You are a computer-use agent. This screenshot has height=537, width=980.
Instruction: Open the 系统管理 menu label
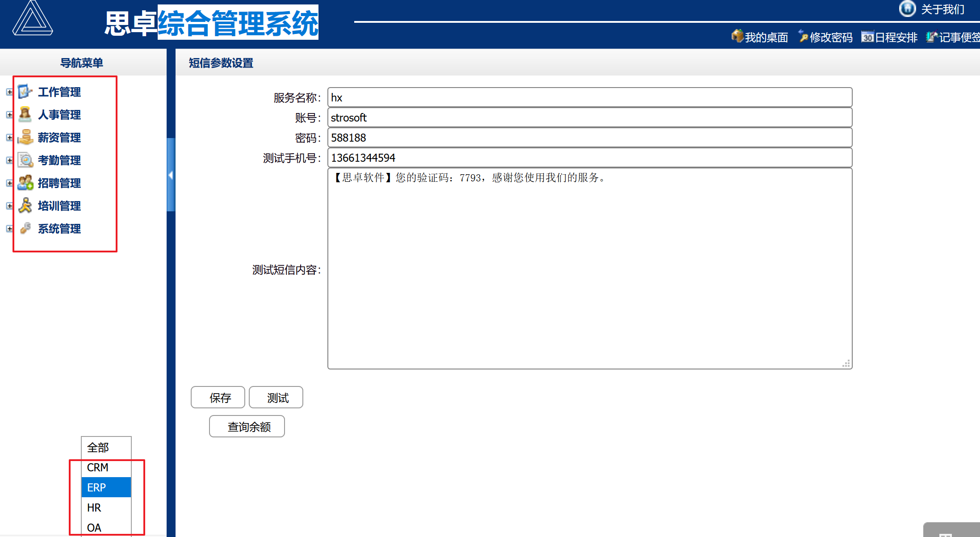(59, 229)
